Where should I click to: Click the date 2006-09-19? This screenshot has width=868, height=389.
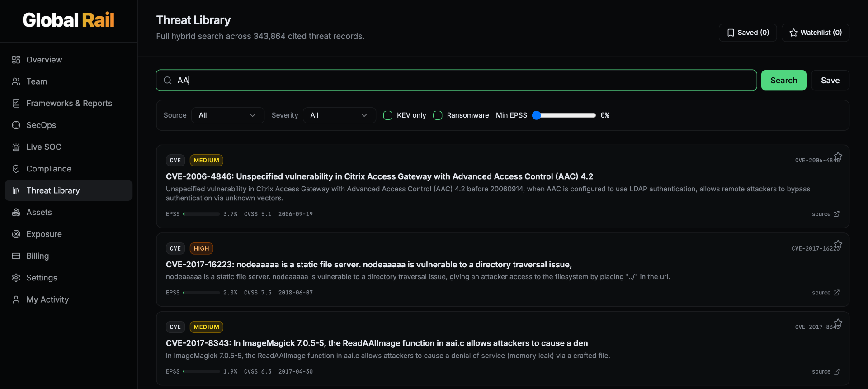point(296,214)
